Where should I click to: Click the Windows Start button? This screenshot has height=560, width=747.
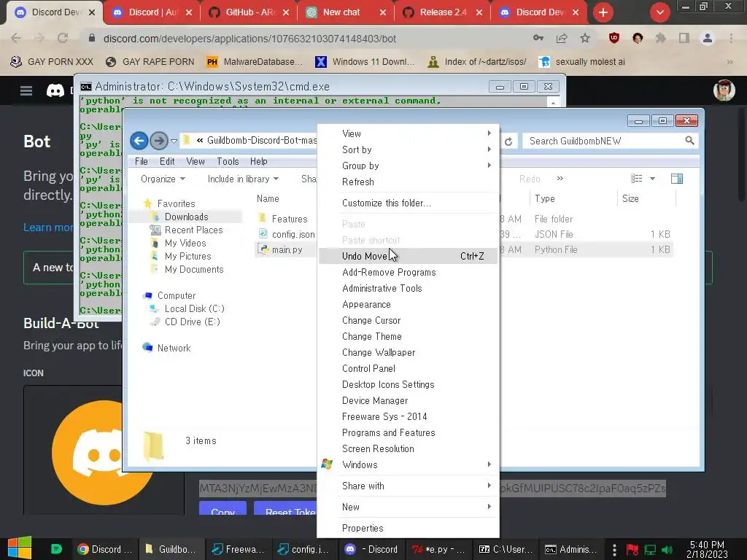20,548
